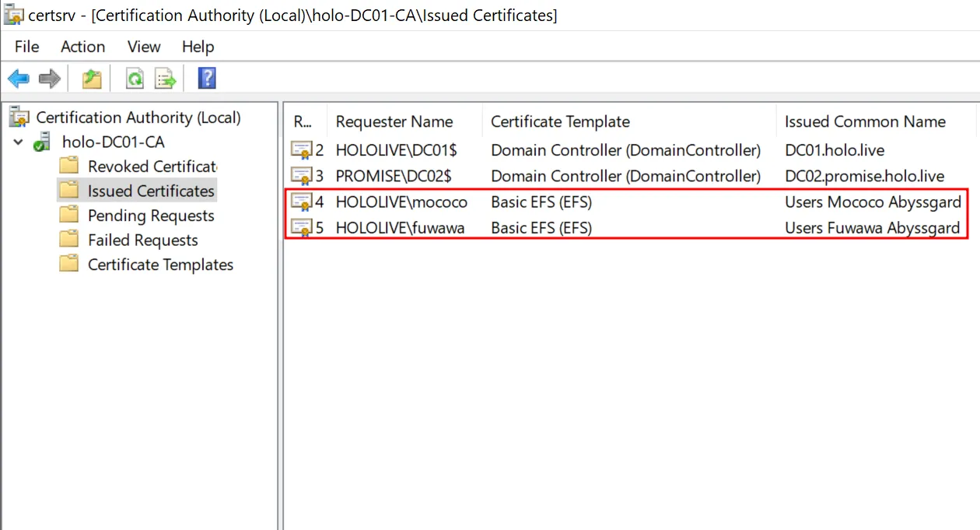The height and width of the screenshot is (530, 980).
Task: Click the Refresh toolbar icon
Action: point(135,78)
